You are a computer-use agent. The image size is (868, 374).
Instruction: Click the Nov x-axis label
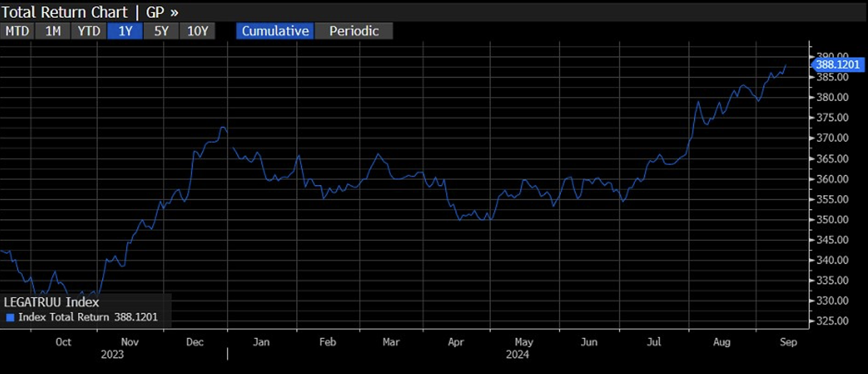(x=129, y=342)
